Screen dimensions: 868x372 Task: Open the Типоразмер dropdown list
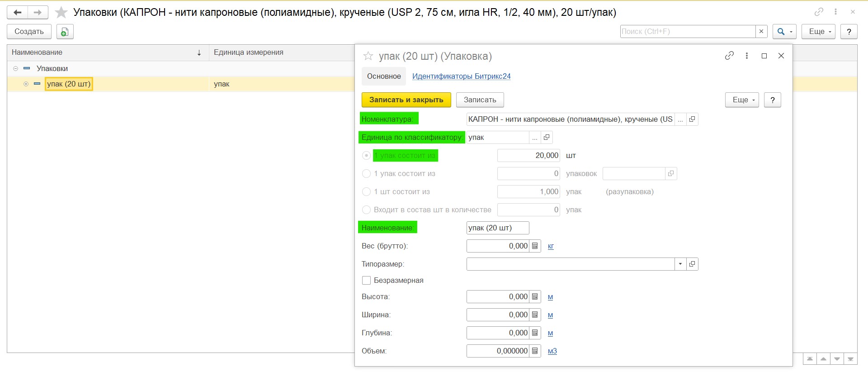[680, 264]
